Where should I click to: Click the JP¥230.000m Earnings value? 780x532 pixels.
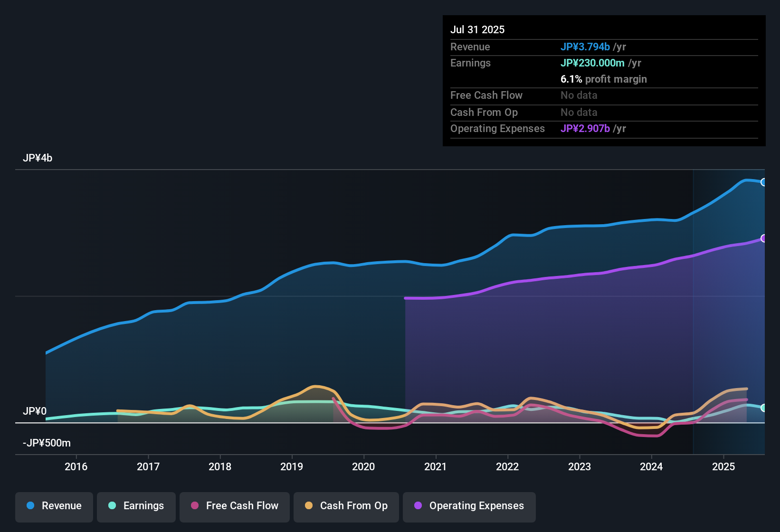point(593,63)
